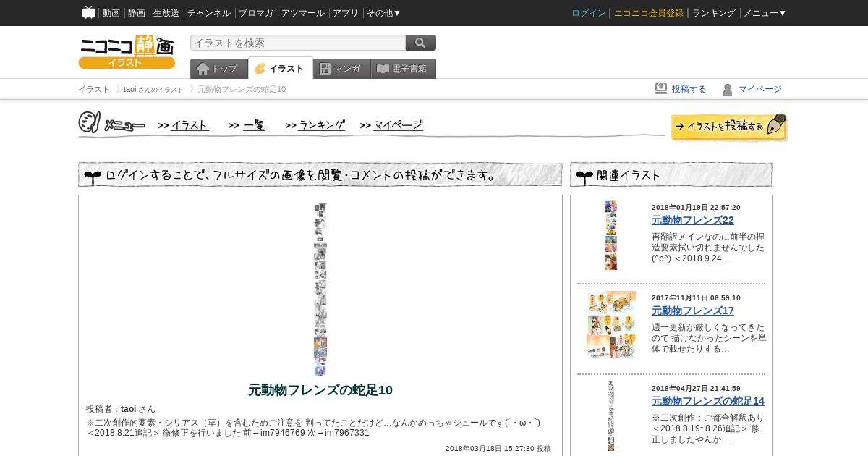
Task: Open the 元動物フレンズ17 thumbnail
Action: pyautogui.click(x=611, y=325)
